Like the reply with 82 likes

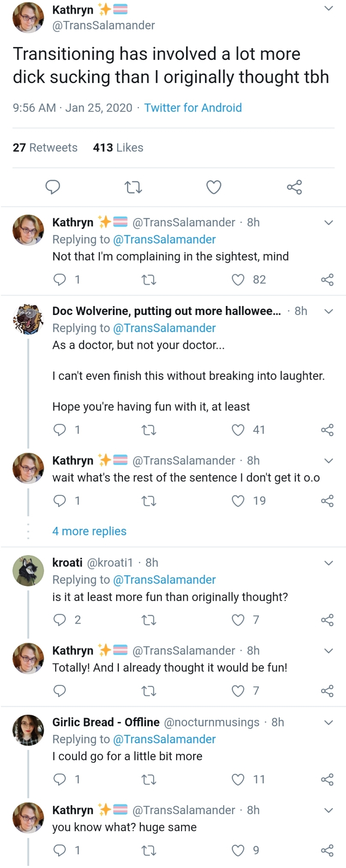point(238,279)
